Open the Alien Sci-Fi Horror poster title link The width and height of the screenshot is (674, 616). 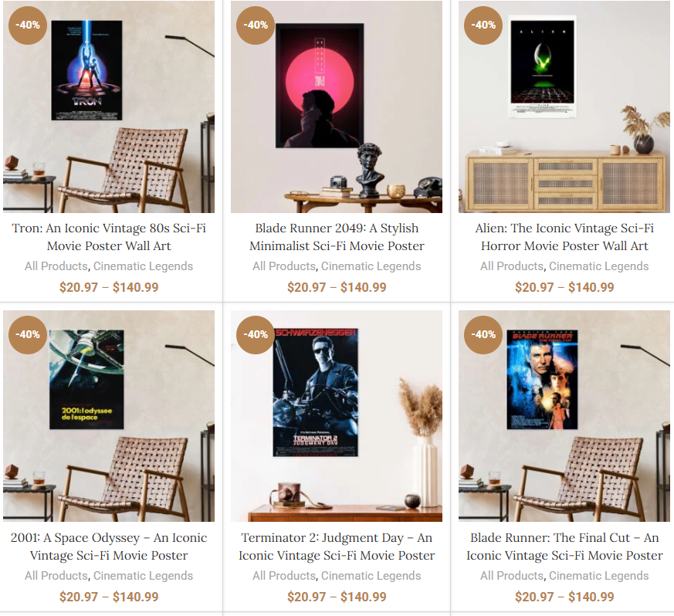click(x=564, y=237)
